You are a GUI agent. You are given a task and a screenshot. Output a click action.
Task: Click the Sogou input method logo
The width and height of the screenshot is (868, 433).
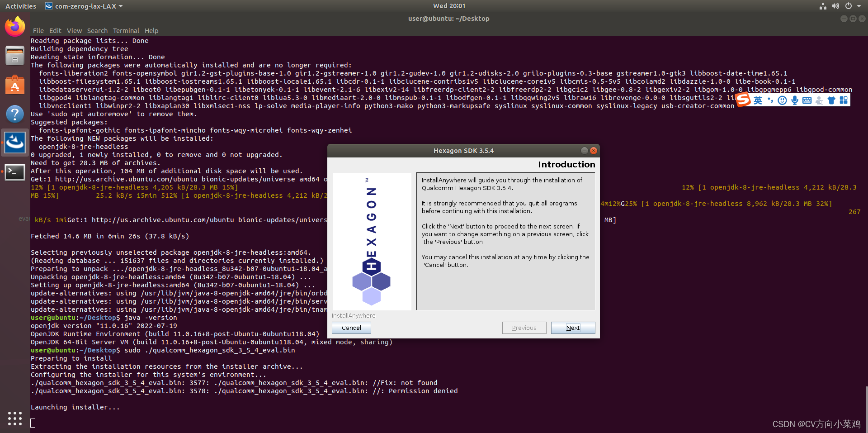click(744, 100)
